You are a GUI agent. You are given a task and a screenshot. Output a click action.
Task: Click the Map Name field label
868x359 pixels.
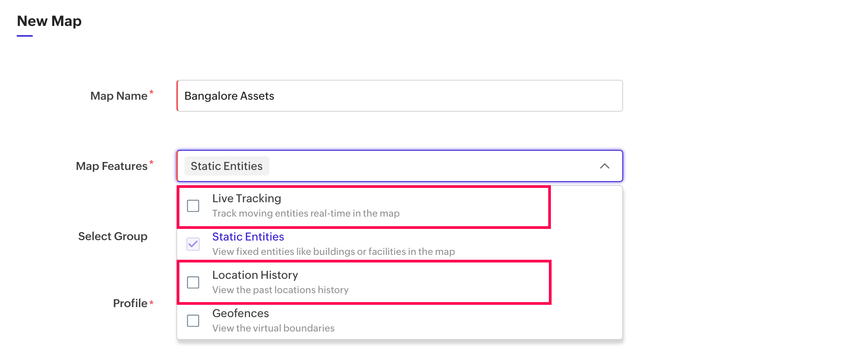[119, 96]
